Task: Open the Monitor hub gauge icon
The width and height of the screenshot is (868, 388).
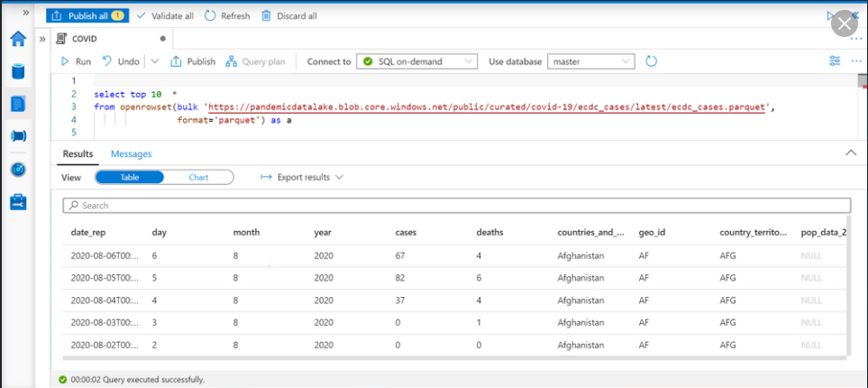Action: [x=18, y=170]
